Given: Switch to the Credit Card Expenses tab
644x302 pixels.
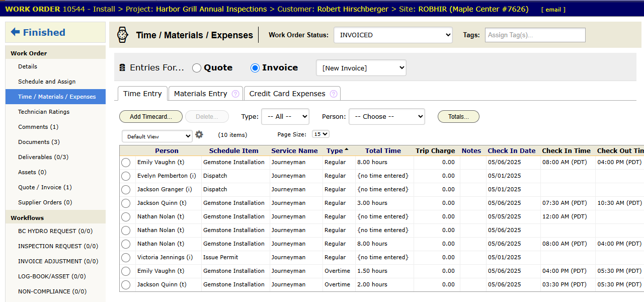Looking at the screenshot, I should [x=292, y=94].
